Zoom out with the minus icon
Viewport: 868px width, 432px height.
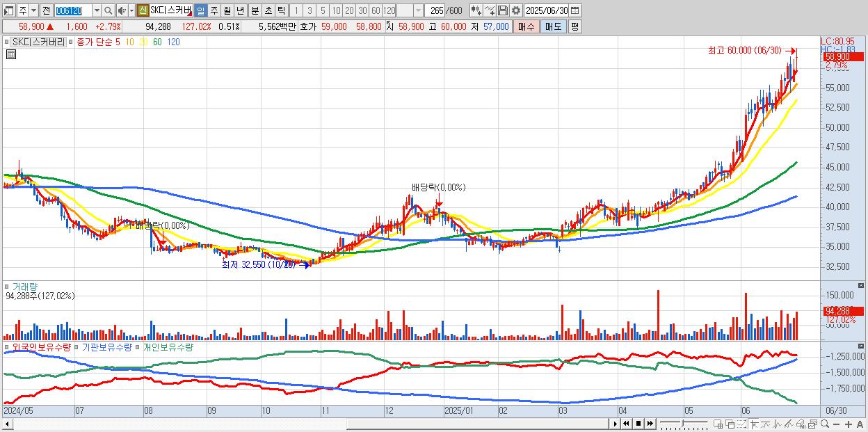coord(836,424)
